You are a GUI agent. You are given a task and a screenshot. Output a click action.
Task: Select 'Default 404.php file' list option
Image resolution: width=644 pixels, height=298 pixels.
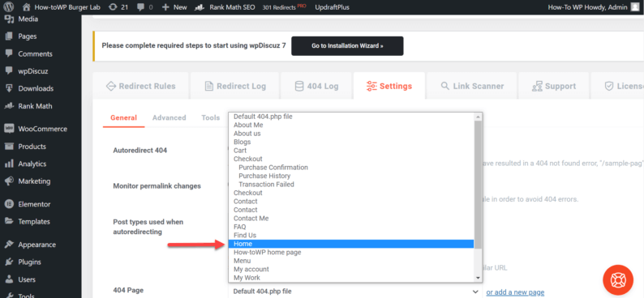pos(351,117)
